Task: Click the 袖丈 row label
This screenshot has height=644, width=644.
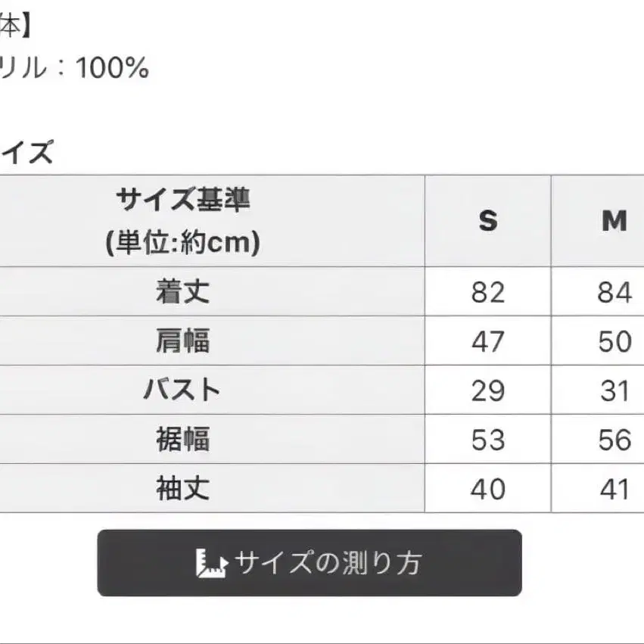Action: tap(182, 489)
